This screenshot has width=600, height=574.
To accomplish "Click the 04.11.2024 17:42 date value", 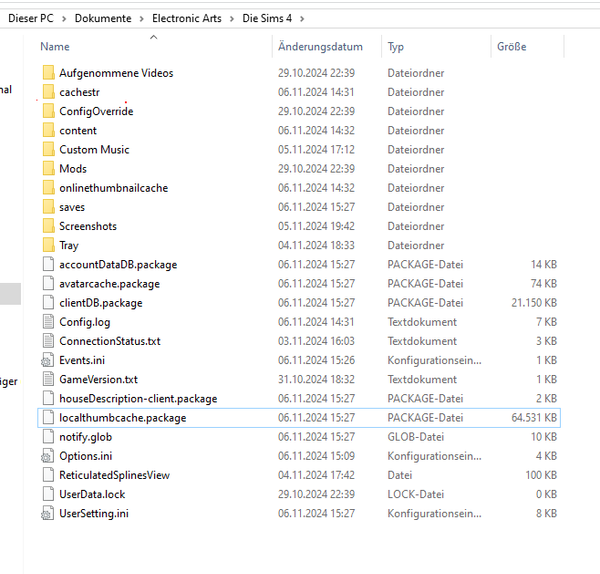I will click(316, 475).
